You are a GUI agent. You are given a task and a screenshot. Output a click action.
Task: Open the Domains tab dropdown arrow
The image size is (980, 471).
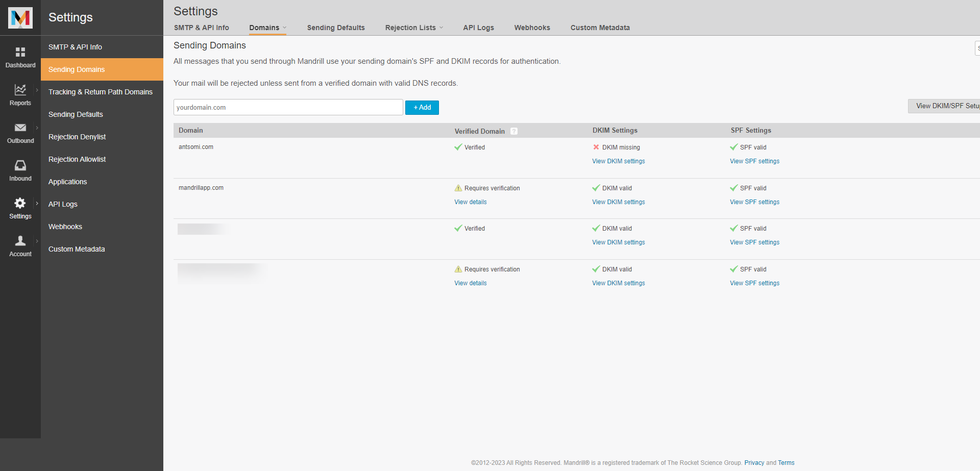(284, 28)
